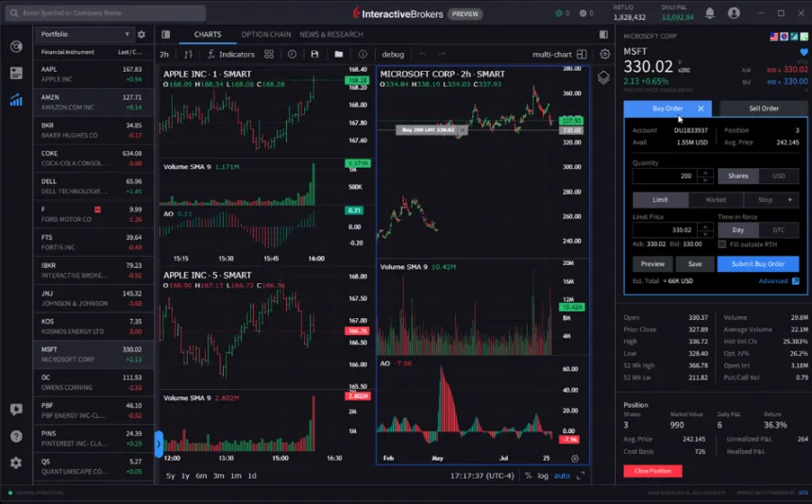Screen dimensions: 812x504
Task: Open the sidebar card view icon
Action: [16, 73]
